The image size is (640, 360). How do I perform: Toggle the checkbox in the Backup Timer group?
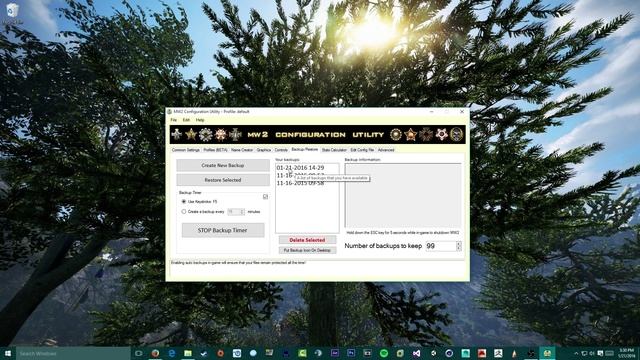pyautogui.click(x=265, y=197)
